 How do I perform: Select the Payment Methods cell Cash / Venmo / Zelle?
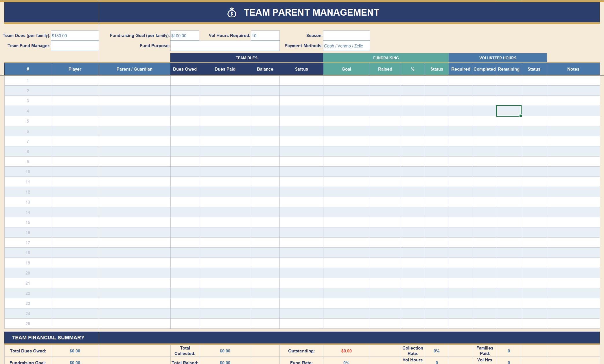pyautogui.click(x=347, y=46)
